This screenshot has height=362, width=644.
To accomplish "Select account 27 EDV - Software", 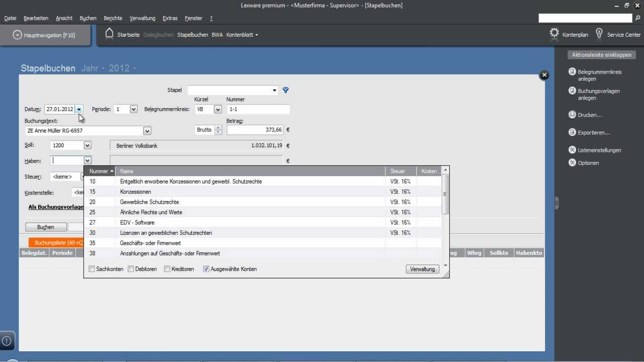I will (x=263, y=222).
